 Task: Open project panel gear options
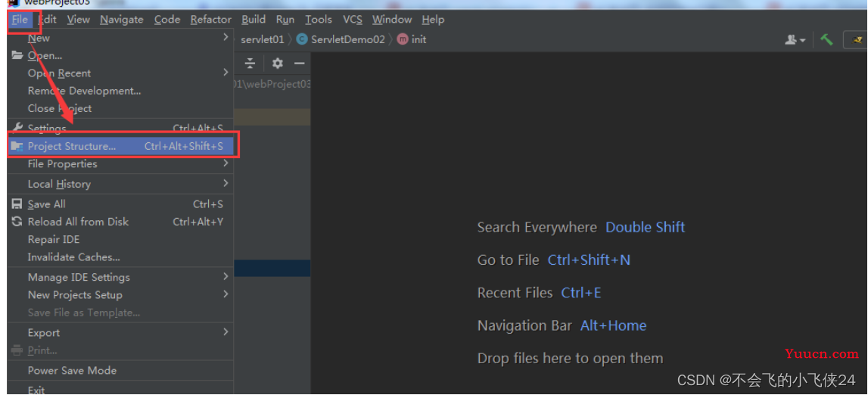point(277,63)
